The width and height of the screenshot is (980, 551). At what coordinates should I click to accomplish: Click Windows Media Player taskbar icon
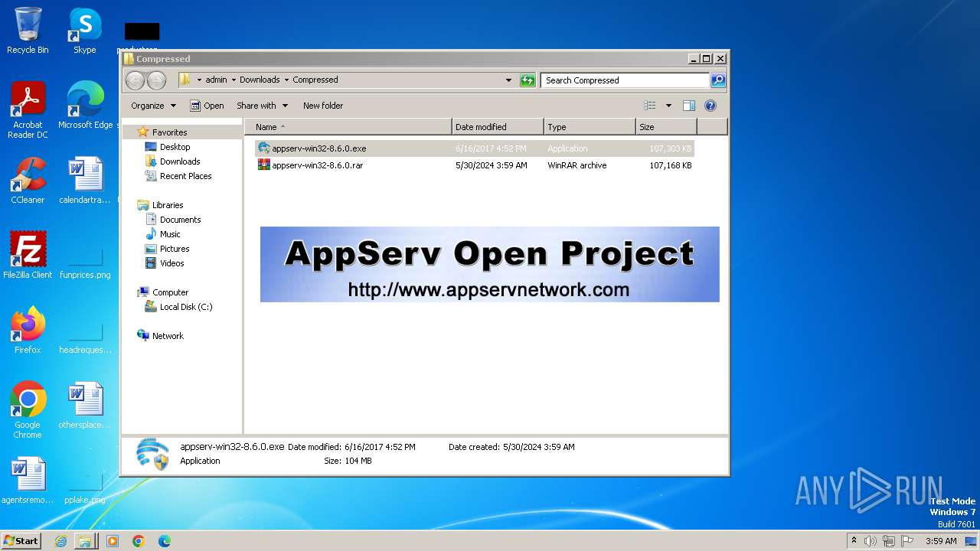tap(113, 541)
